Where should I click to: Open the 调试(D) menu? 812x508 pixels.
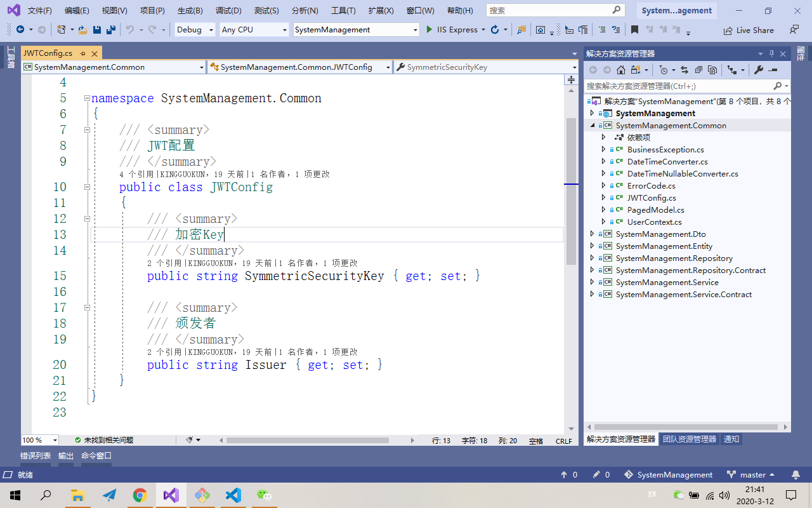point(228,11)
